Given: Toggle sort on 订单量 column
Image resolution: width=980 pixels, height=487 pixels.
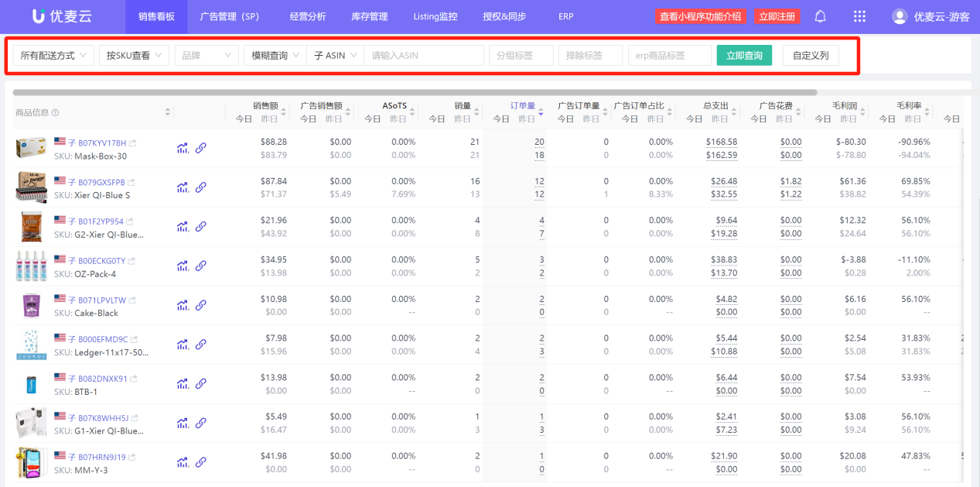Looking at the screenshot, I should pos(541,112).
